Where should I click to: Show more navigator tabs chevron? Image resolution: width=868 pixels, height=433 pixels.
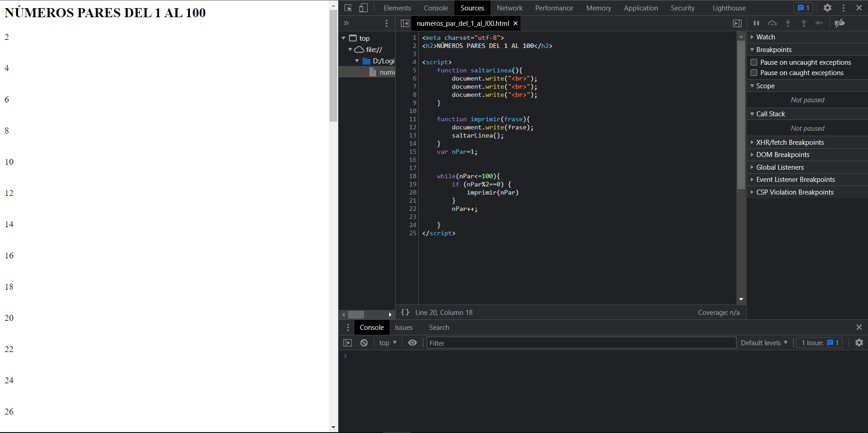pyautogui.click(x=346, y=23)
